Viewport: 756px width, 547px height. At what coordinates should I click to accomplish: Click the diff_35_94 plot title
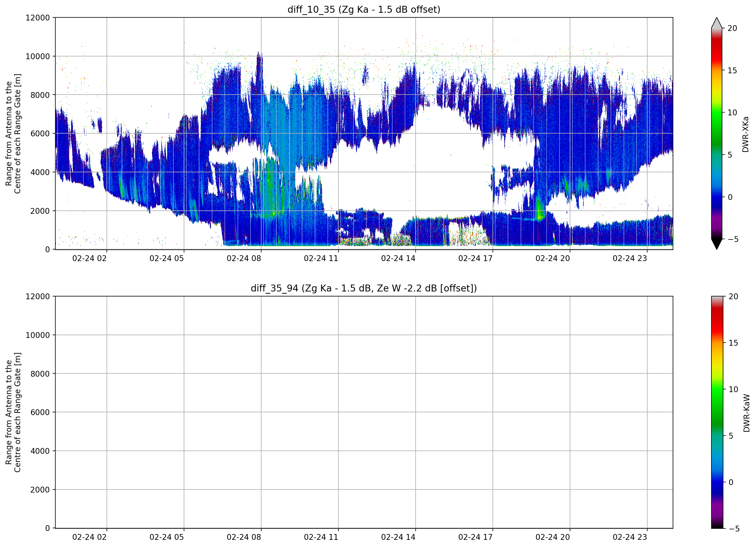(x=364, y=288)
